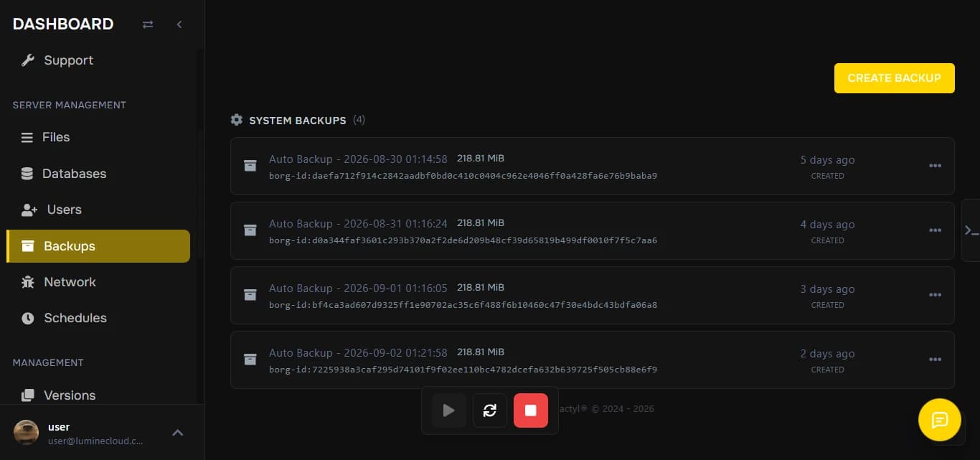Open options menu for 2026-08-30 backup
The image size is (980, 460).
tap(935, 166)
